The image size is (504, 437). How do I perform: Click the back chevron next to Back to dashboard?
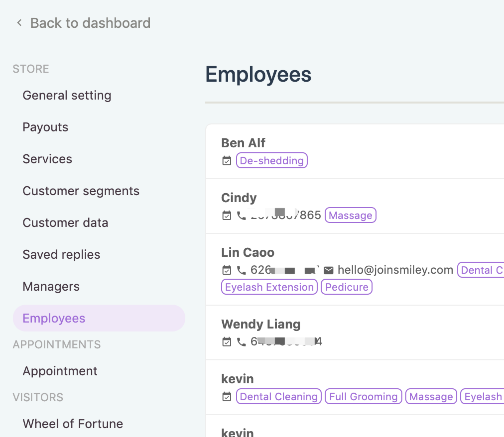pos(19,23)
